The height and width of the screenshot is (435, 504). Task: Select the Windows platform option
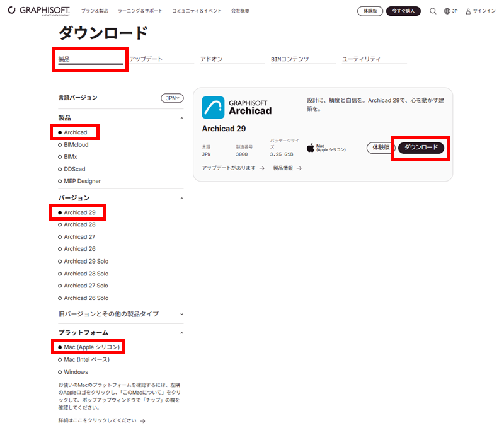(73, 372)
